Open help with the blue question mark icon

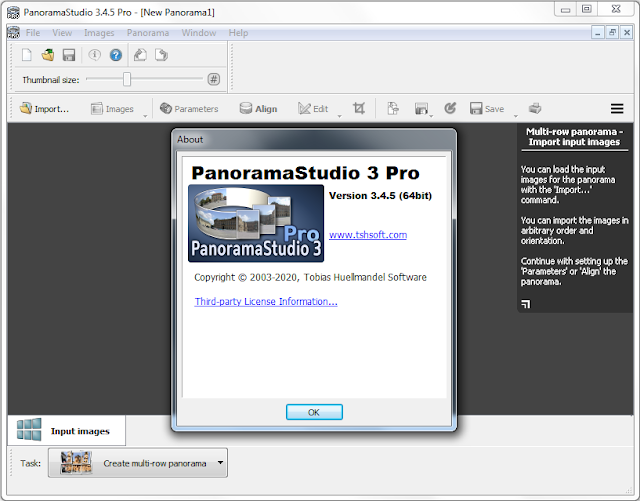[116, 55]
